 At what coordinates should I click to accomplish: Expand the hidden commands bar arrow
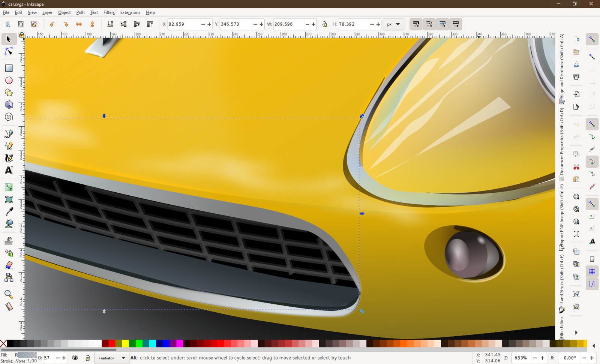point(576,333)
